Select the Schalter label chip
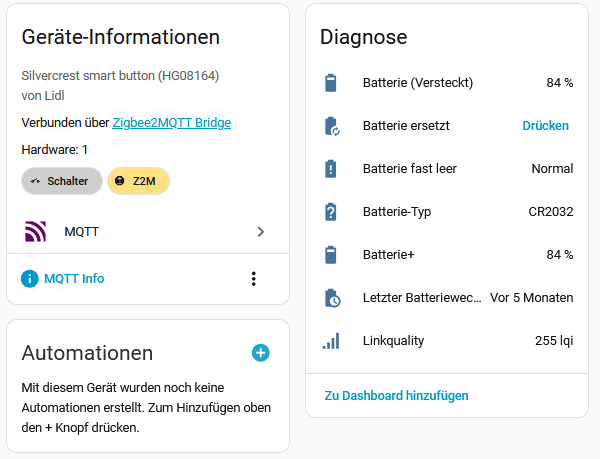This screenshot has width=600, height=459. point(62,181)
